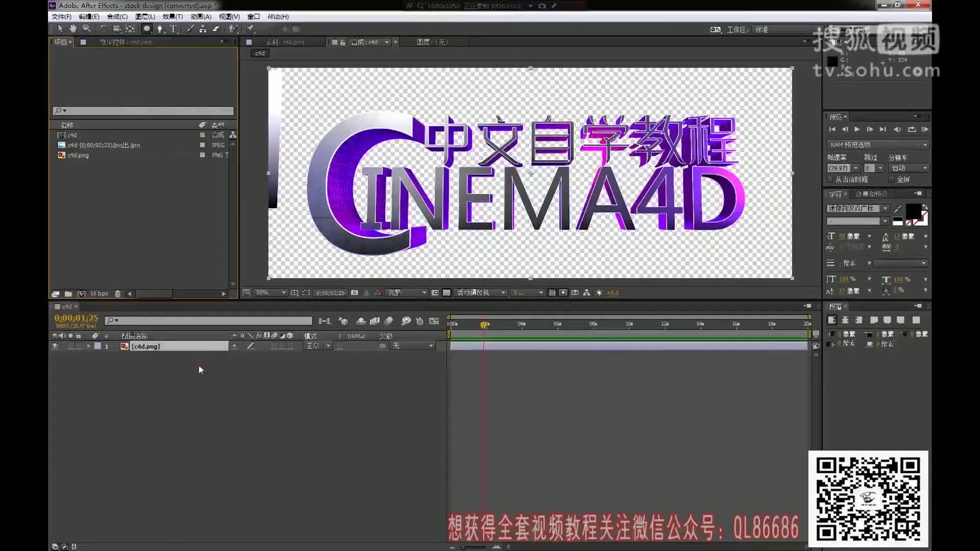The width and height of the screenshot is (980, 551).
Task: Click the black fill color swatch
Action: [913, 211]
